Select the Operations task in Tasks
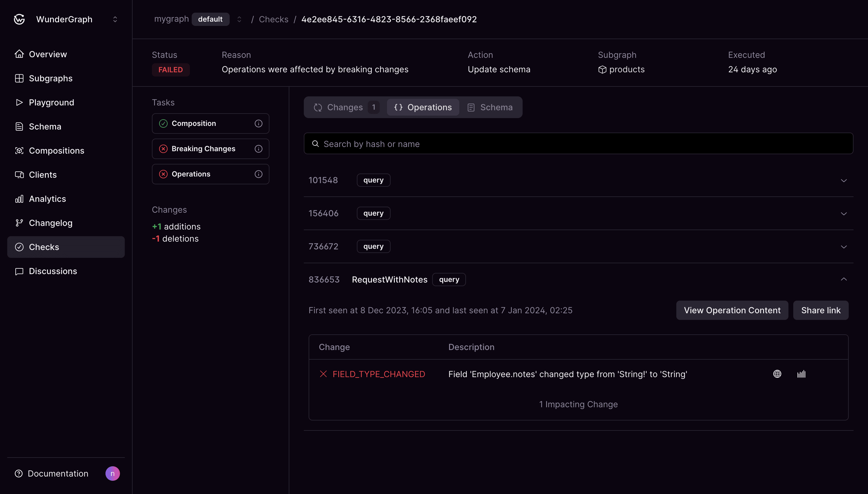Image resolution: width=868 pixels, height=494 pixels. click(x=210, y=174)
